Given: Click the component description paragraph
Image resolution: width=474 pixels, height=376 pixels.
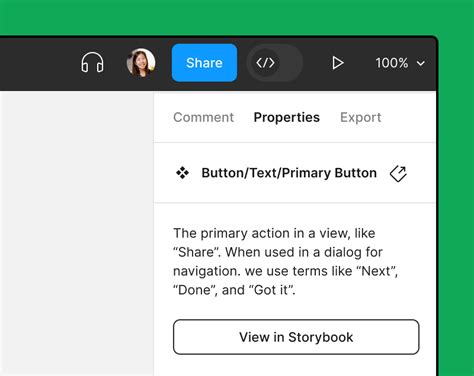Looking at the screenshot, I should point(286,261).
